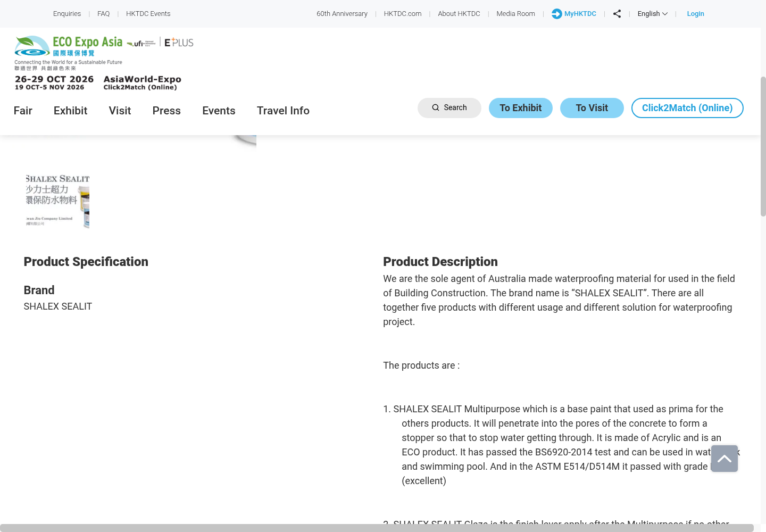
Task: Open the Exhibit menu
Action: 70,111
